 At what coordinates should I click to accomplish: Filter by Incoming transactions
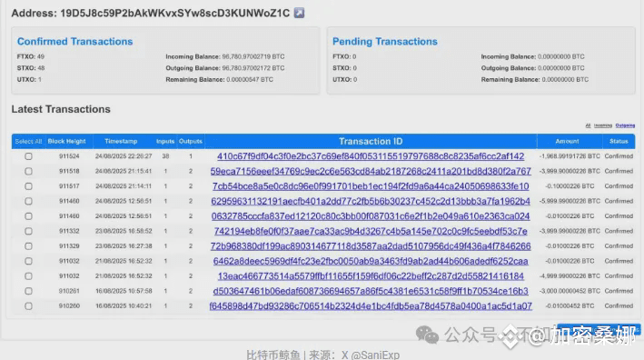[602, 125]
